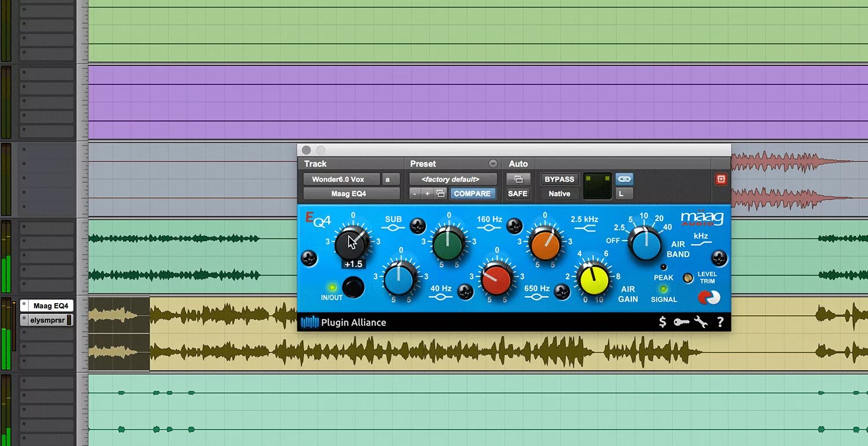Select the 40 kHz Air Band position
The width and height of the screenshot is (868, 446).
[x=668, y=227]
